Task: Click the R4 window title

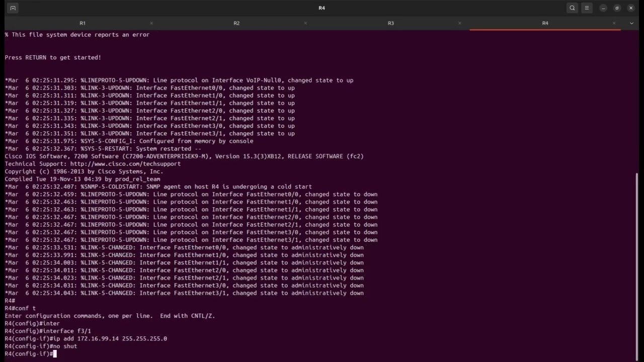Action: [322, 8]
